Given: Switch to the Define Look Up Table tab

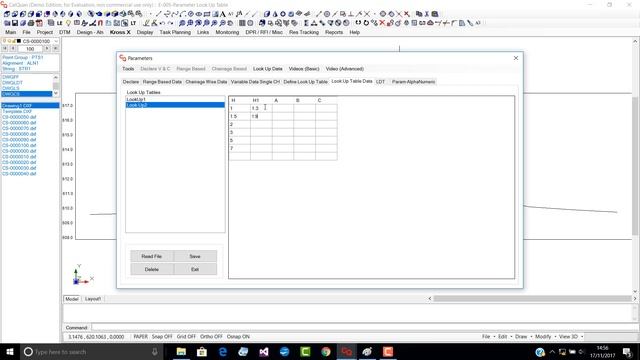Looking at the screenshot, I should 305,82.
